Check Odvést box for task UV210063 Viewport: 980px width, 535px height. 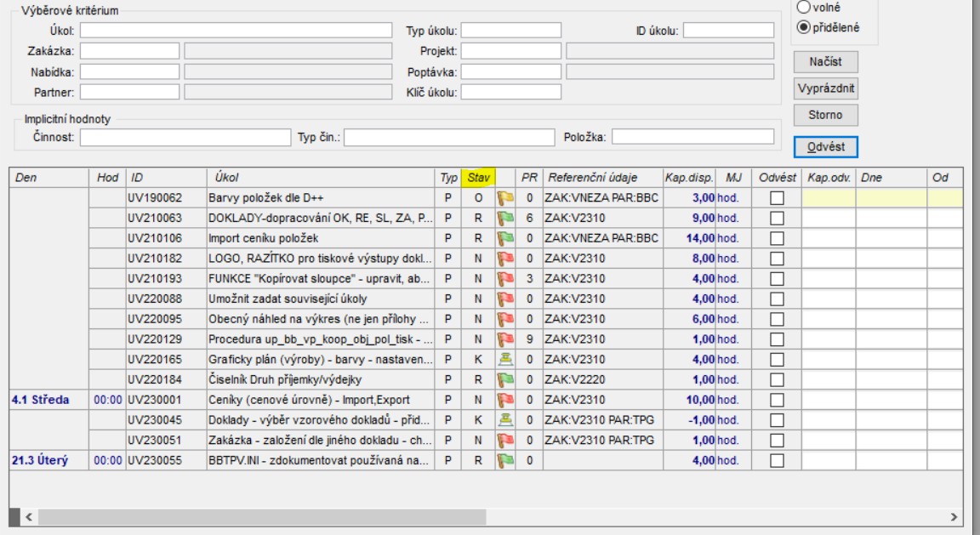tap(777, 218)
